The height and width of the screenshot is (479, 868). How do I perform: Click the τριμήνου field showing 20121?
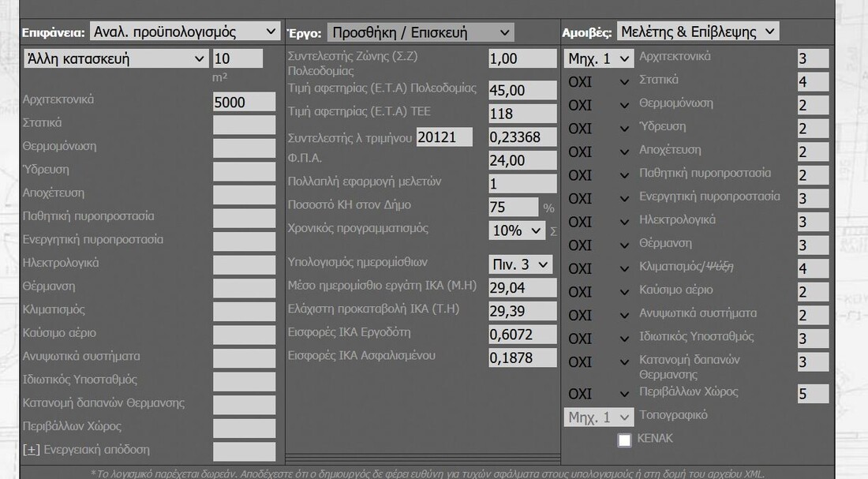click(x=444, y=137)
